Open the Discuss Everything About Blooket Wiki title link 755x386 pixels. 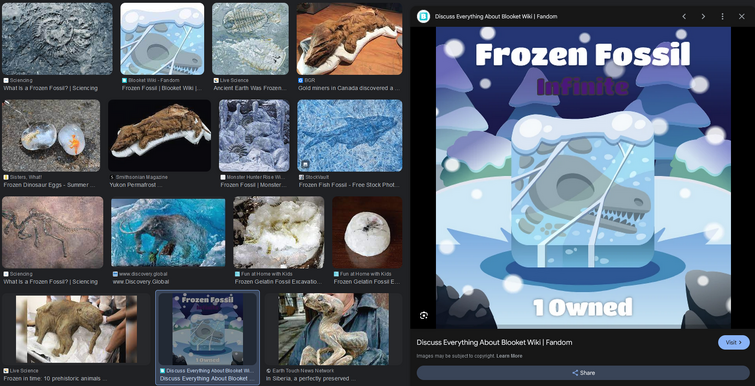(494, 342)
